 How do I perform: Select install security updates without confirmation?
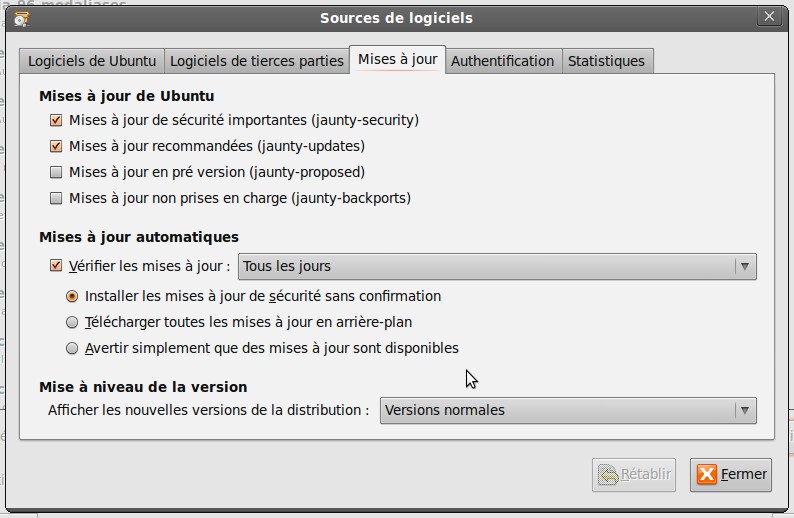(x=72, y=296)
